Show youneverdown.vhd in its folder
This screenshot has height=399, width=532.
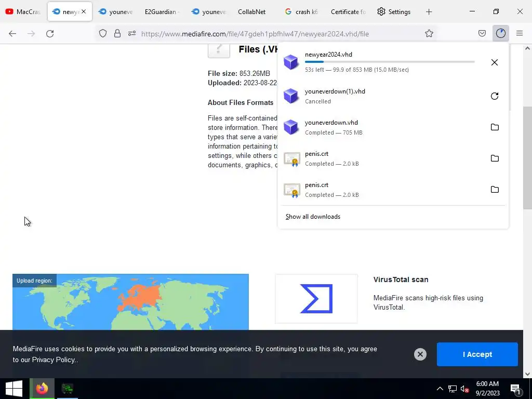click(495, 127)
